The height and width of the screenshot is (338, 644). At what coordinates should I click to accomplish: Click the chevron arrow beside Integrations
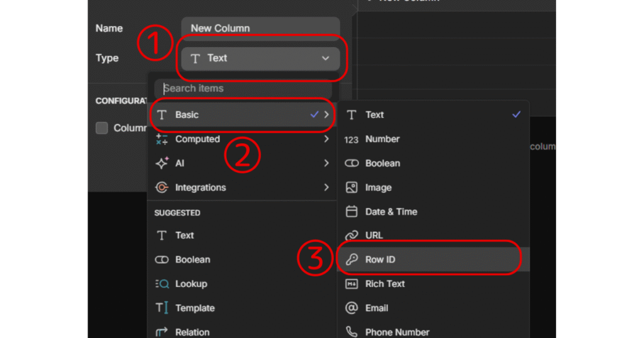326,187
